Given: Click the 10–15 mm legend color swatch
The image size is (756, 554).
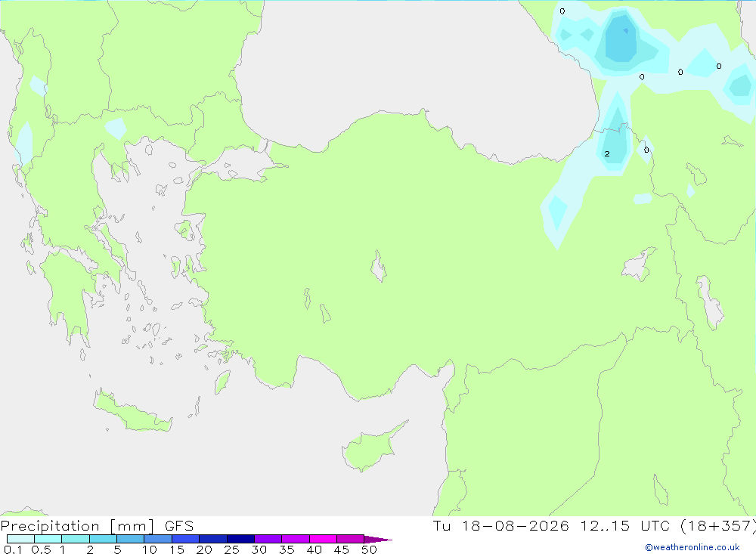Looking at the screenshot, I should (x=158, y=539).
